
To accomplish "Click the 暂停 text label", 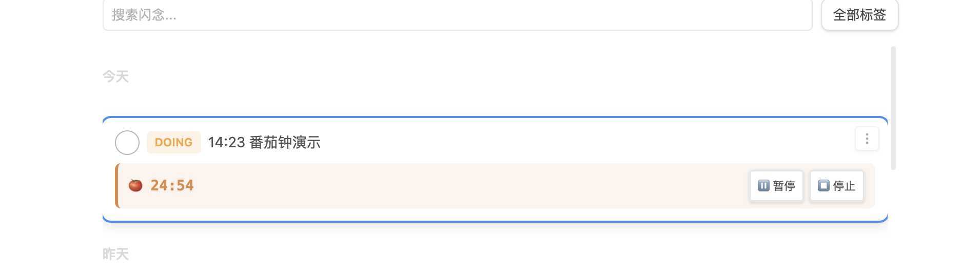I will point(784,186).
